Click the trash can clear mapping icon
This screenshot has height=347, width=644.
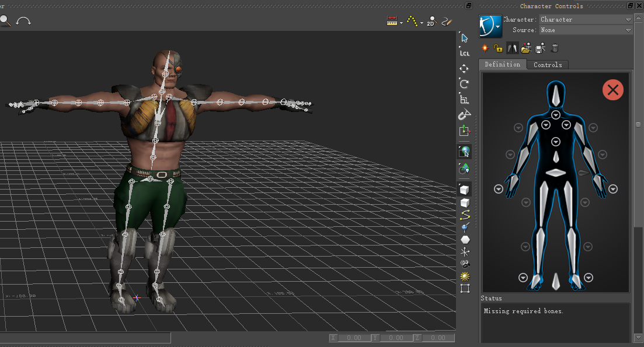(x=555, y=48)
